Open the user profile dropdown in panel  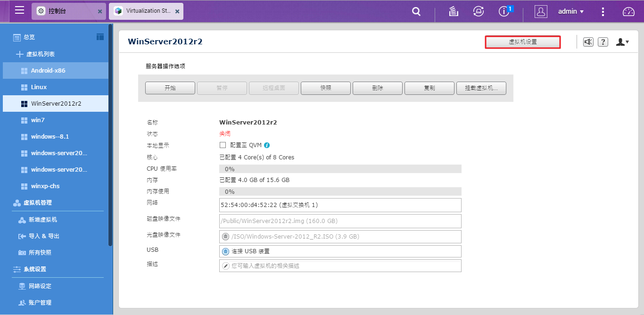point(622,42)
